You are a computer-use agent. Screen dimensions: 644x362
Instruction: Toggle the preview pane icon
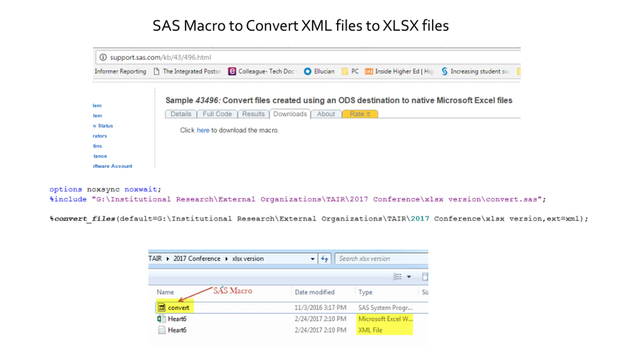425,277
